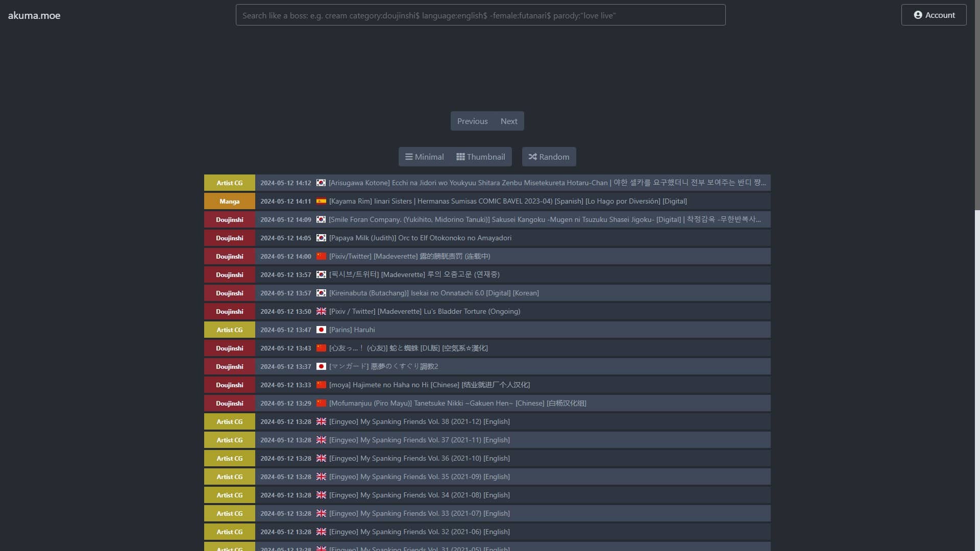
Task: Open the Account menu
Action: 934,15
